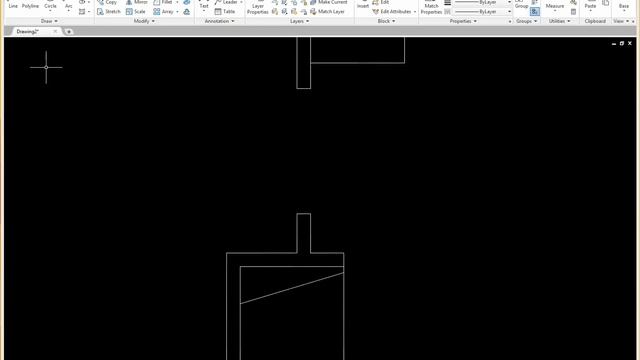Select the Stretch tool
640x360 pixels.
pos(109,12)
